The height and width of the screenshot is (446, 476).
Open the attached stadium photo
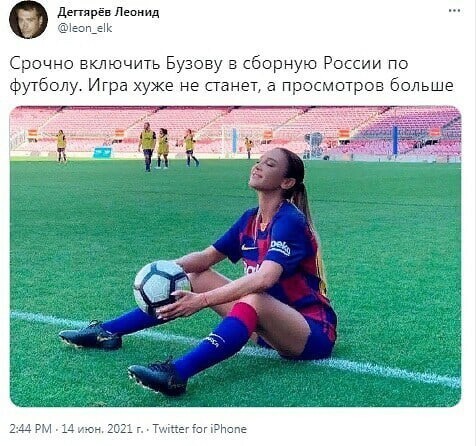235,256
